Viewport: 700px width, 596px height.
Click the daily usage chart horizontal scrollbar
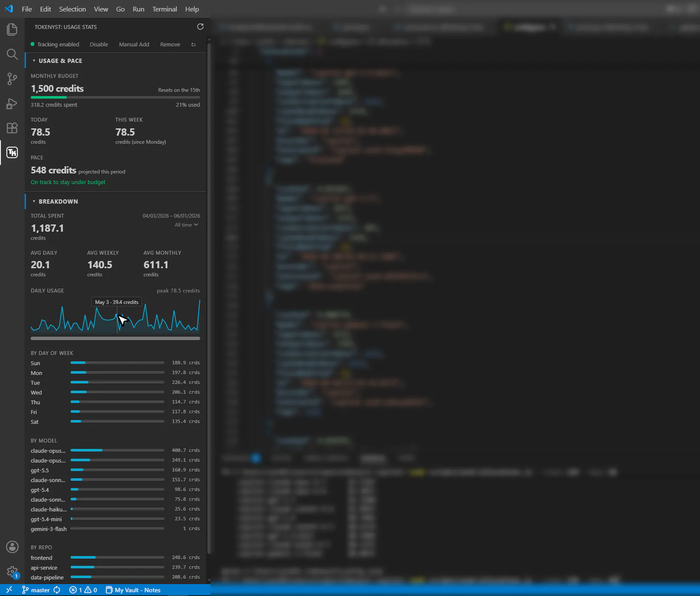(x=115, y=338)
